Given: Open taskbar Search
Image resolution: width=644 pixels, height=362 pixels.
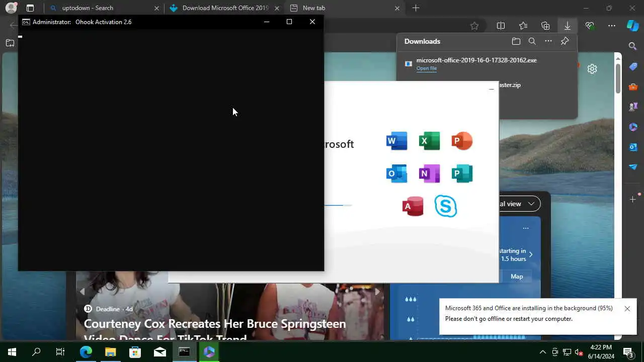Looking at the screenshot, I should pyautogui.click(x=36, y=352).
